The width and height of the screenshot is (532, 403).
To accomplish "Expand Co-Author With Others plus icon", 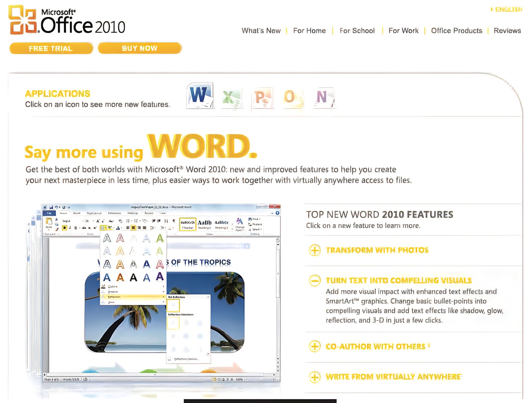I will 315,346.
